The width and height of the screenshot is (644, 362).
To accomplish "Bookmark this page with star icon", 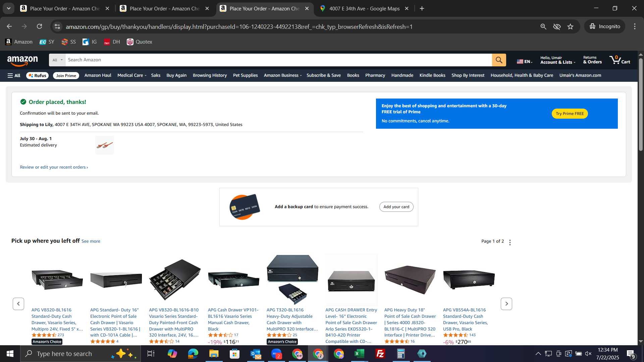I will click(x=570, y=26).
